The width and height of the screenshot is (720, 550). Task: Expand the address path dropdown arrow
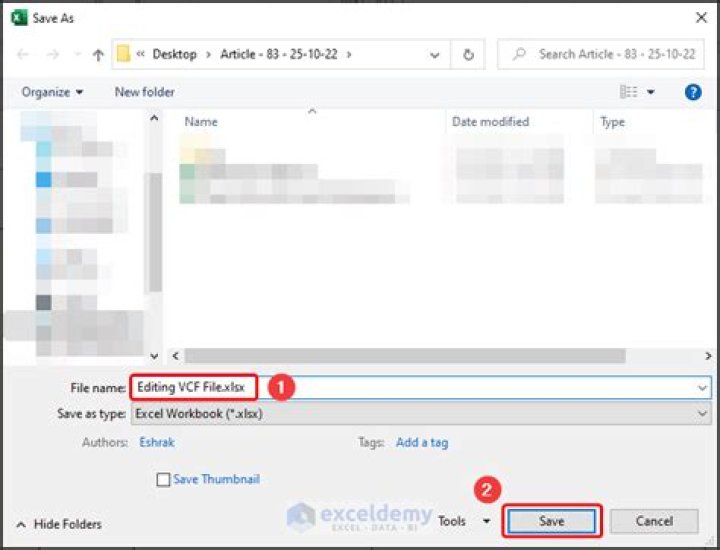pyautogui.click(x=433, y=54)
